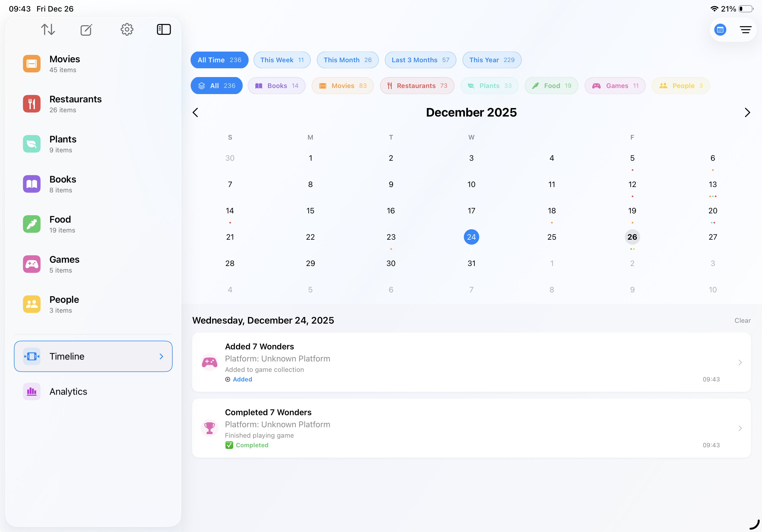Go to previous month with the left chevron
Viewport: 762px width, 532px height.
(195, 112)
